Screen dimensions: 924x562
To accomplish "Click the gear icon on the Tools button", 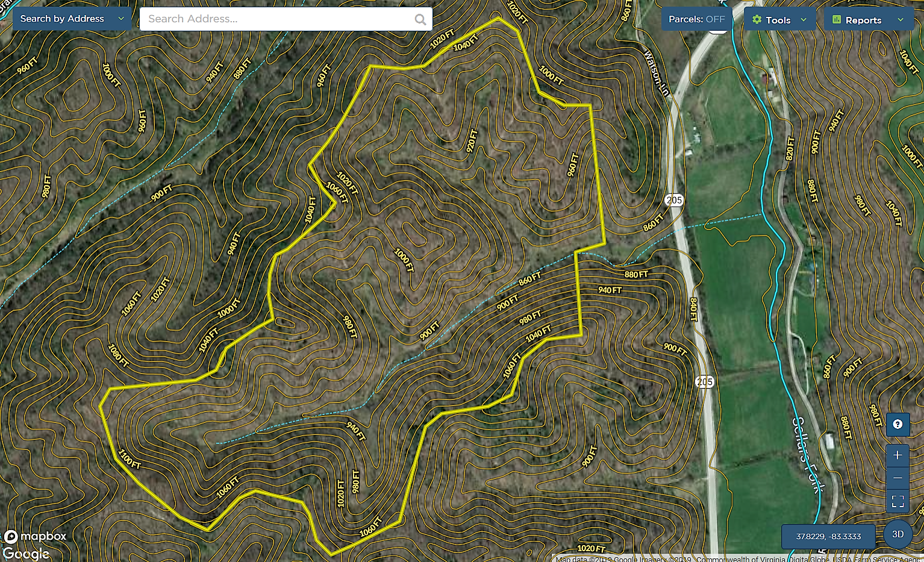I will click(x=757, y=20).
